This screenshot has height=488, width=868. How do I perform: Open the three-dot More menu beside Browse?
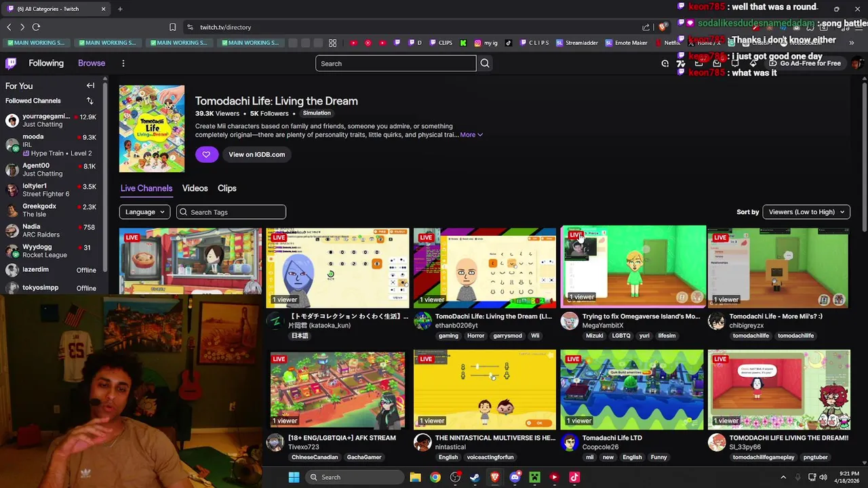click(x=123, y=63)
